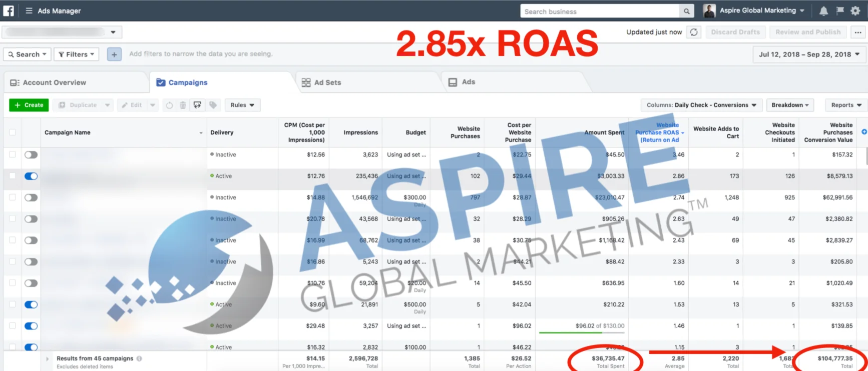868x371 pixels.
Task: Open the Search dropdown
Action: (28, 54)
